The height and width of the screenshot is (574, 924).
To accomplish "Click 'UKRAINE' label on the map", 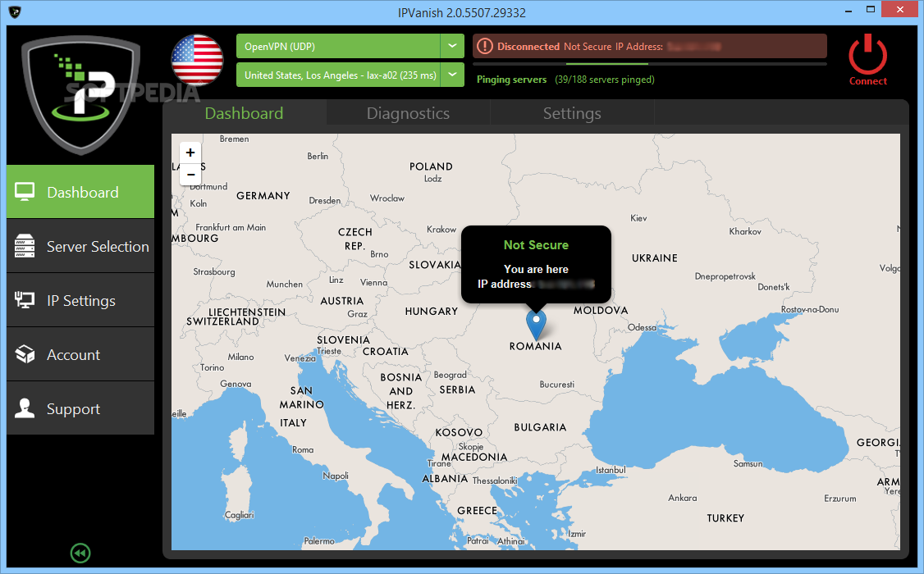I will click(654, 257).
